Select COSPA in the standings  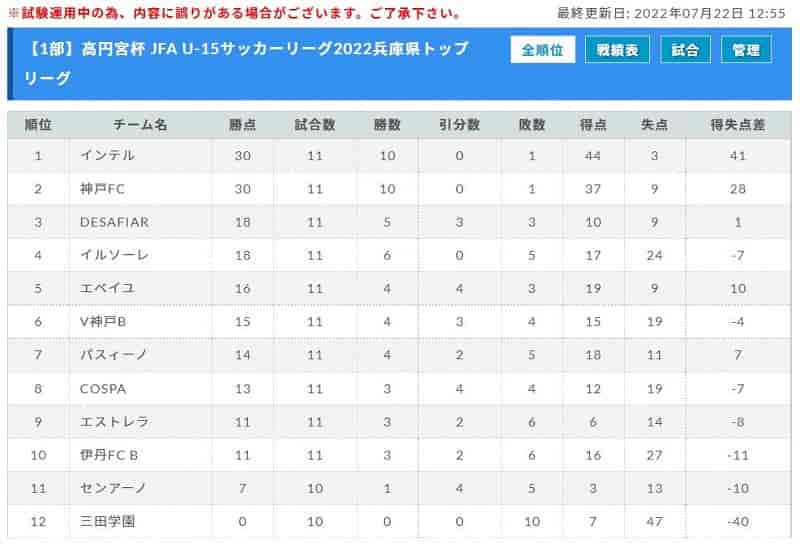[103, 389]
